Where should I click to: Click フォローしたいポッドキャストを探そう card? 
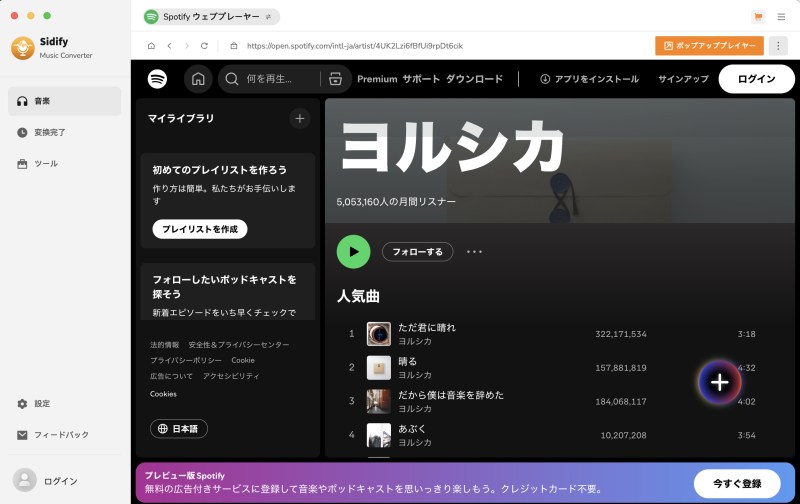point(228,291)
